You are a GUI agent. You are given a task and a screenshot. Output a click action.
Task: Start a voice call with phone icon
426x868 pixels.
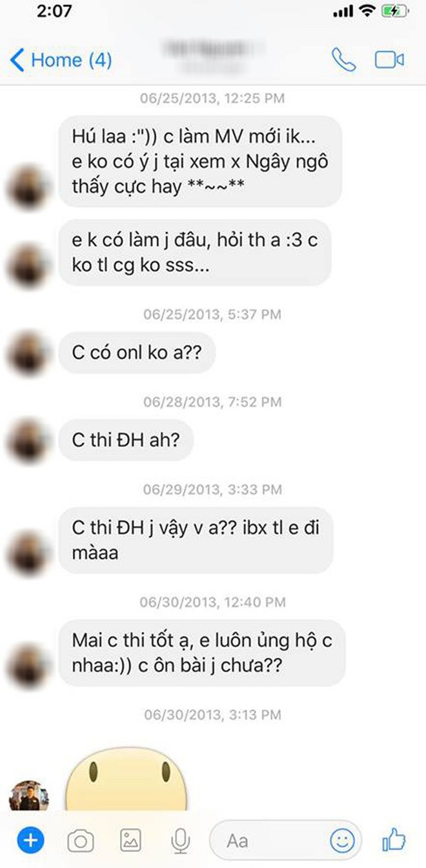pyautogui.click(x=343, y=60)
